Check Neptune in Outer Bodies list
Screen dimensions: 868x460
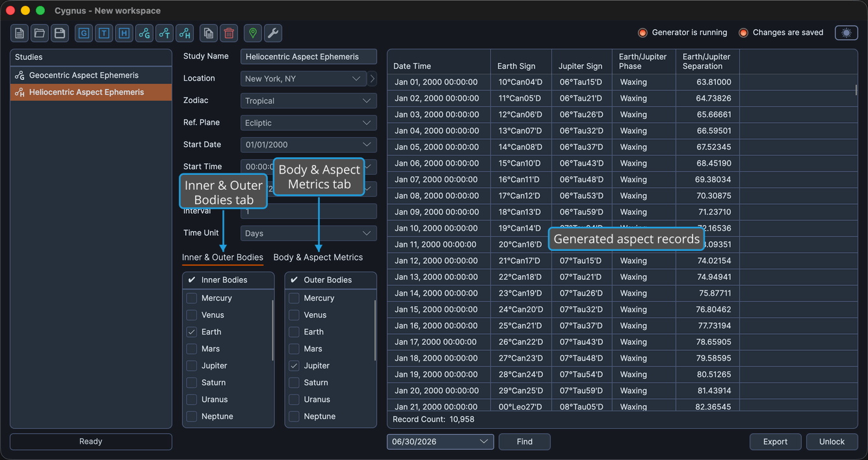pos(294,416)
